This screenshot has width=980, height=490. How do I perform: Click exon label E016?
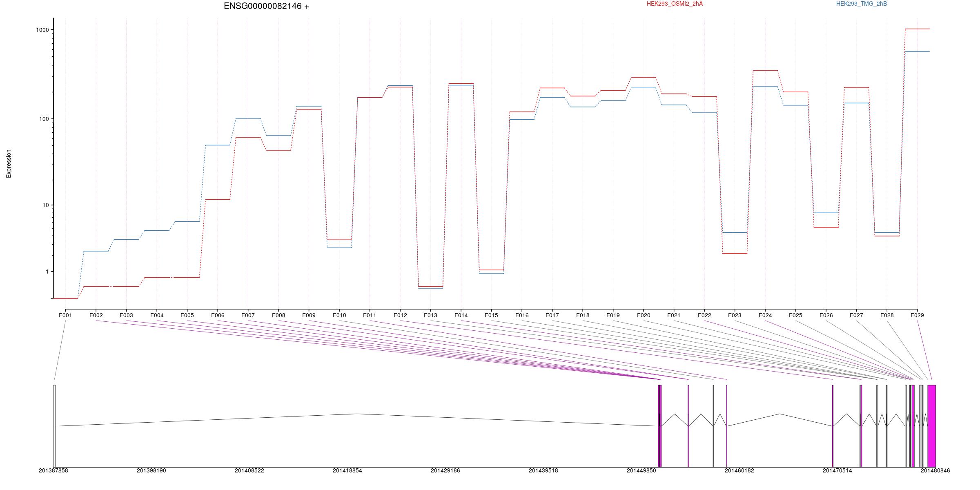(522, 315)
